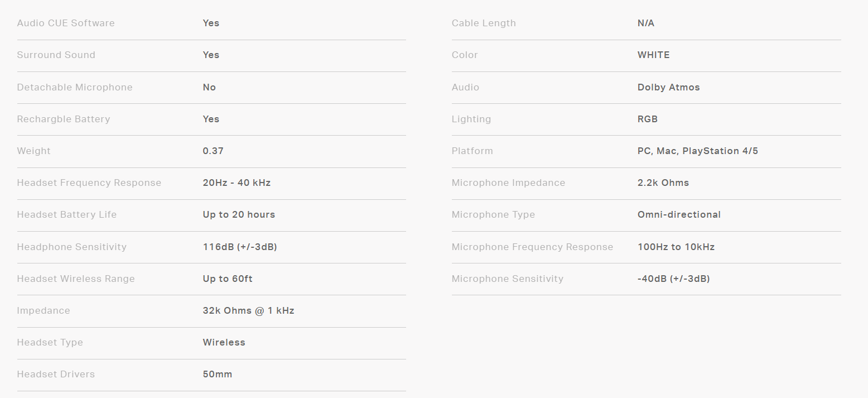This screenshot has width=868, height=398.
Task: Click the Surround Sound label
Action: (x=56, y=55)
